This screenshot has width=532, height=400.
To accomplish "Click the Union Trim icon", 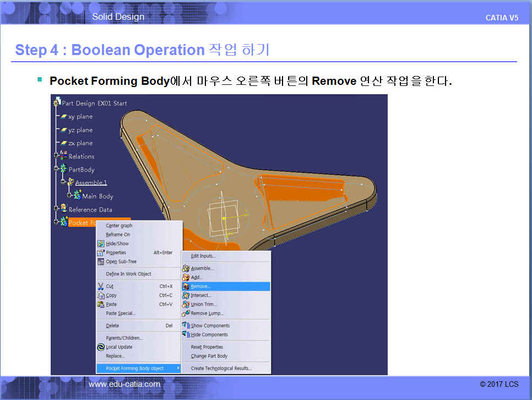I will click(x=186, y=304).
